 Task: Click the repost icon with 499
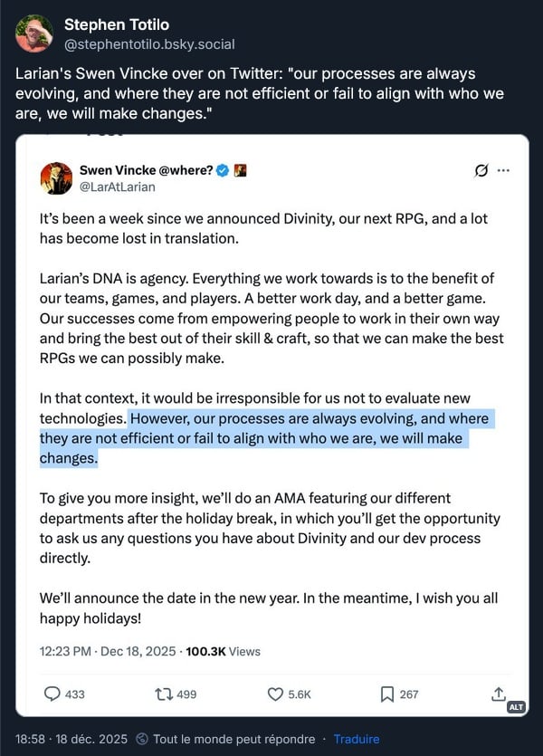(x=164, y=694)
